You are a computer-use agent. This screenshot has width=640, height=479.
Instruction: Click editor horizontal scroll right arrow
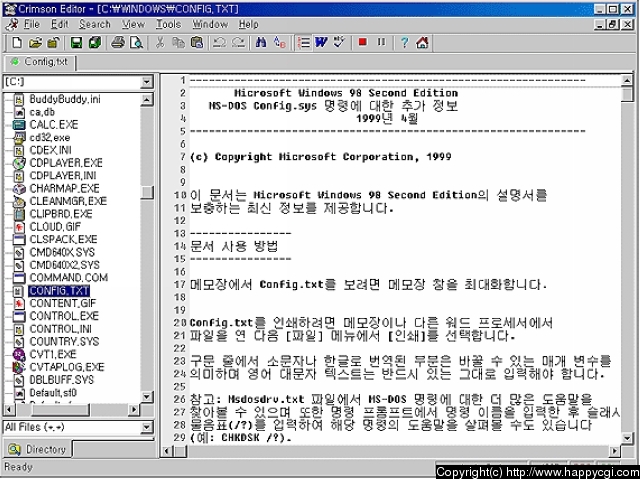click(615, 451)
